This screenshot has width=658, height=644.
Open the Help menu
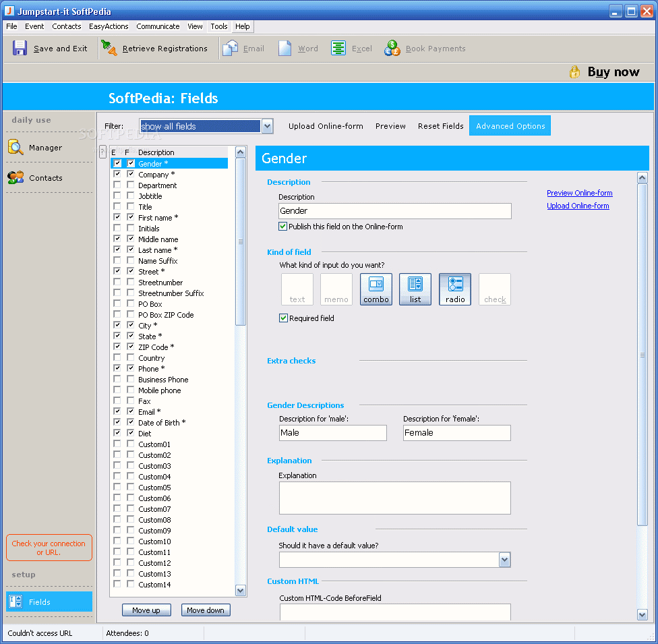(x=243, y=26)
